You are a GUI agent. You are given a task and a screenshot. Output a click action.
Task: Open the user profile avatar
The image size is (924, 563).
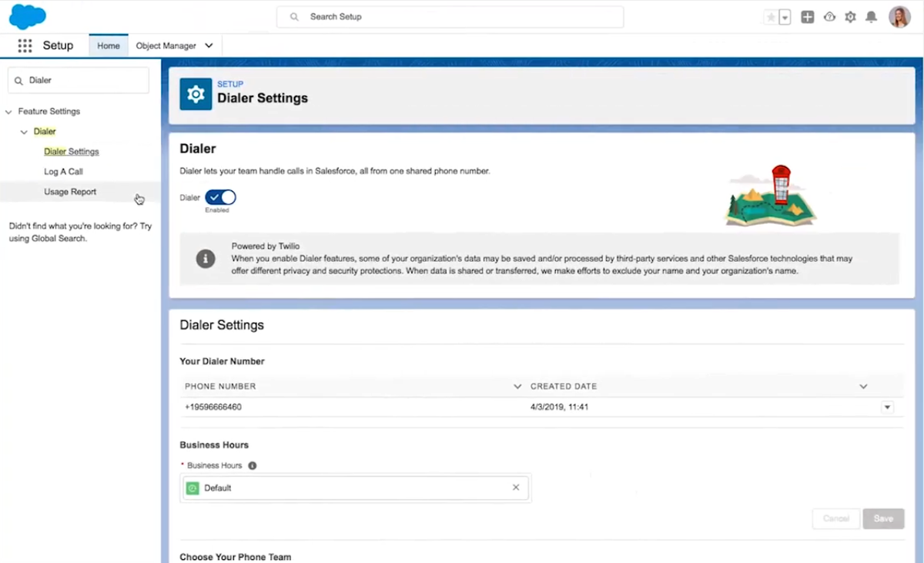click(899, 17)
